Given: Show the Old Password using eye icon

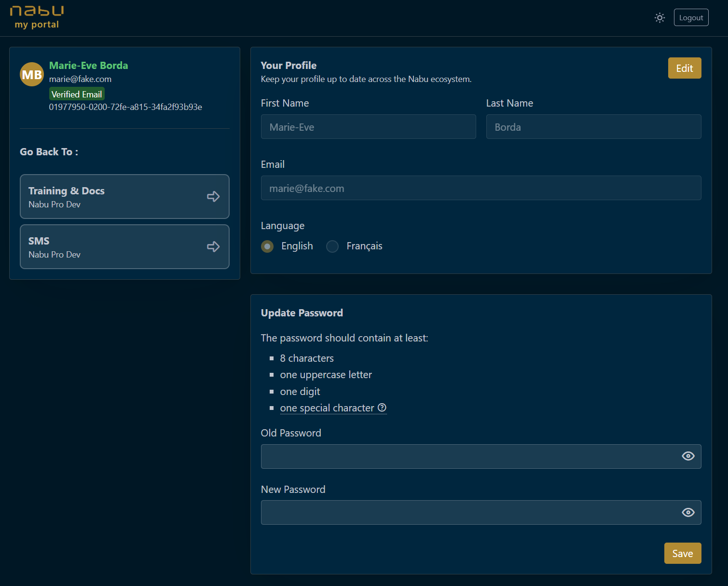Looking at the screenshot, I should [x=688, y=456].
